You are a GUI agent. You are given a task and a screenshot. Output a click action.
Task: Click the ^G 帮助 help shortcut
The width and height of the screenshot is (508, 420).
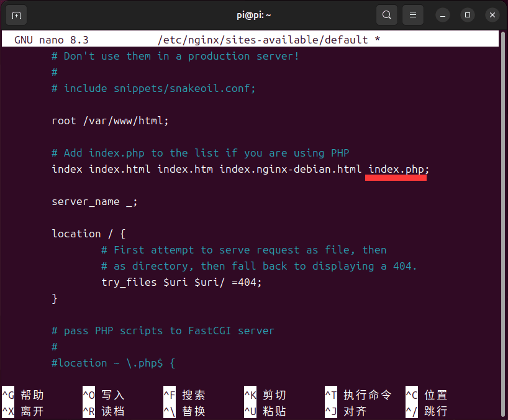coord(24,395)
